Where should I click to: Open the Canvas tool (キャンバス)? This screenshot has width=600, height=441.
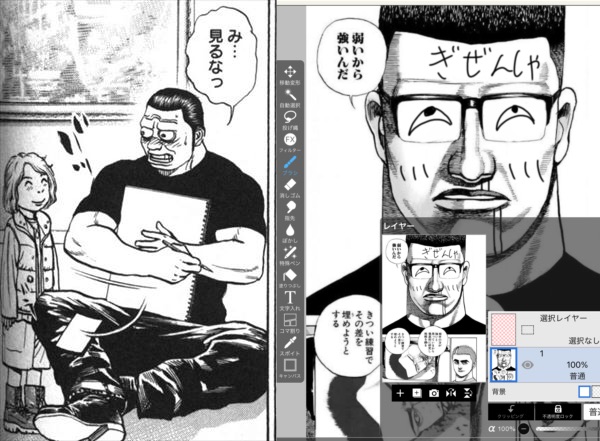pyautogui.click(x=290, y=369)
